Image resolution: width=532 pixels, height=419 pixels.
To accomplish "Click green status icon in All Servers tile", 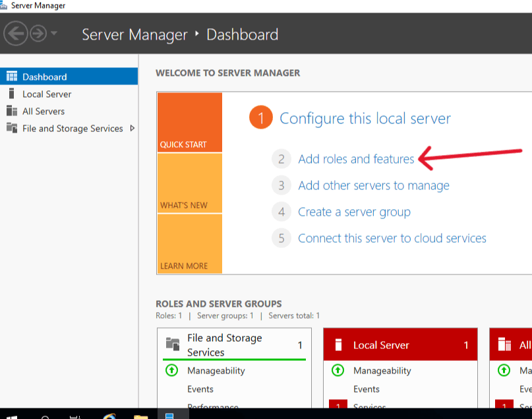I will 504,370.
